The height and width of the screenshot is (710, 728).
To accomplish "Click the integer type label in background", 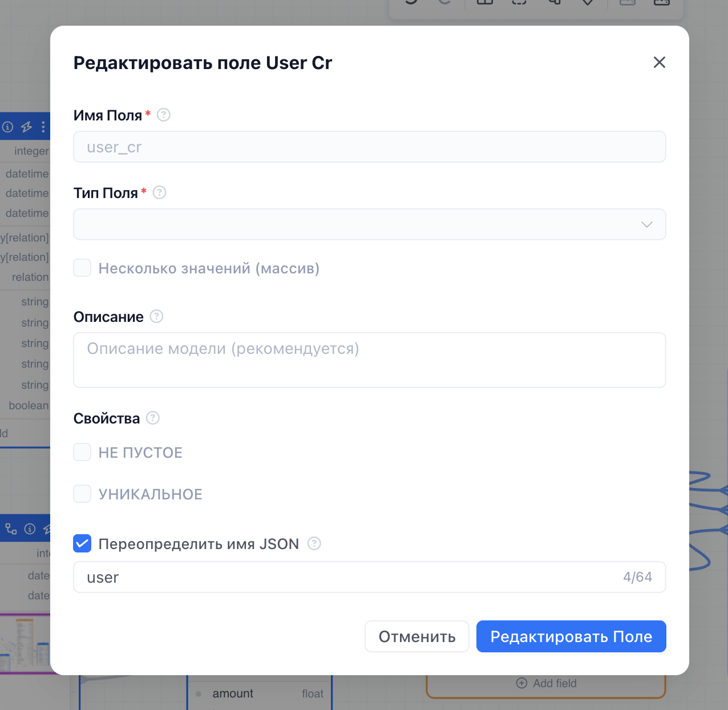I will [31, 151].
